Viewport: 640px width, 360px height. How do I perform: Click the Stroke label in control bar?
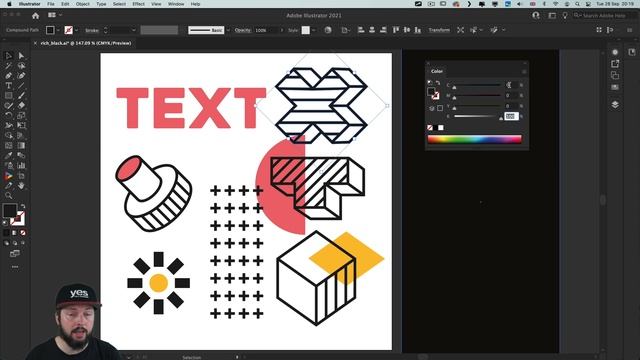coord(92,30)
